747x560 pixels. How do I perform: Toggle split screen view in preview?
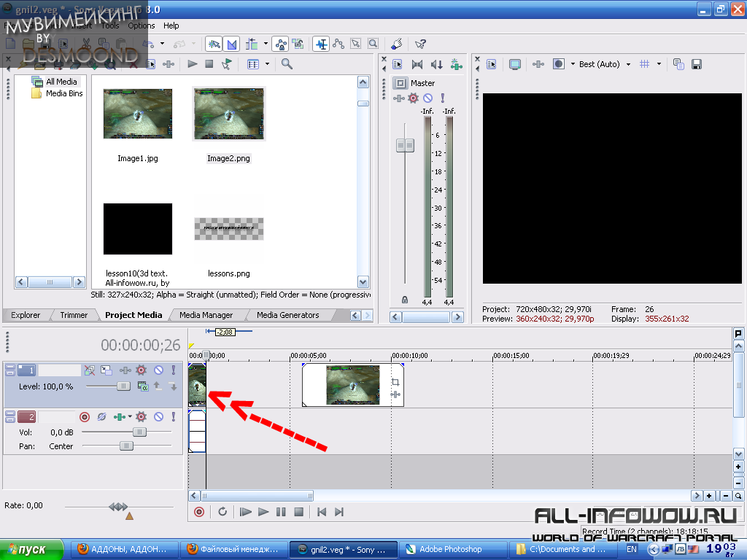(558, 64)
